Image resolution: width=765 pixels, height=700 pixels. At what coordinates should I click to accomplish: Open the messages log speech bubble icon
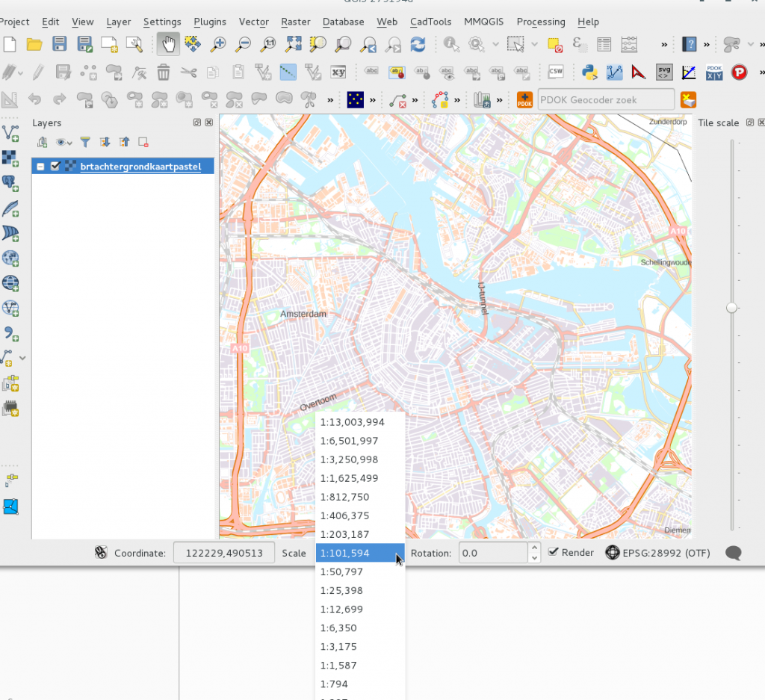(x=734, y=553)
